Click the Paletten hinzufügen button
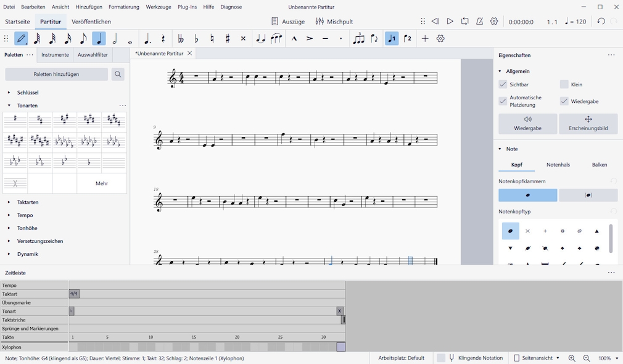Viewport: 623px width, 364px height. 56,74
